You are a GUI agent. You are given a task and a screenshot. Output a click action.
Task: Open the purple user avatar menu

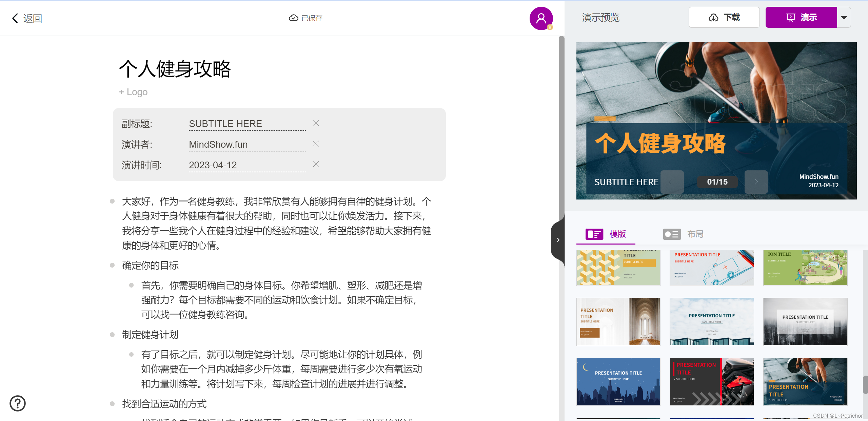pos(541,18)
